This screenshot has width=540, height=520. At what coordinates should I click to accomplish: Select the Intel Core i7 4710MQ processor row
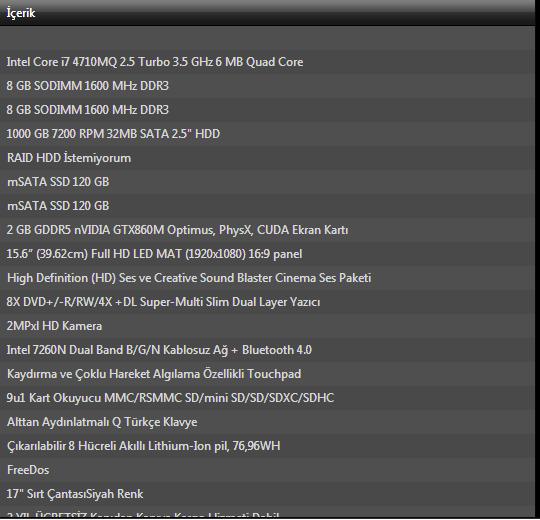click(268, 62)
